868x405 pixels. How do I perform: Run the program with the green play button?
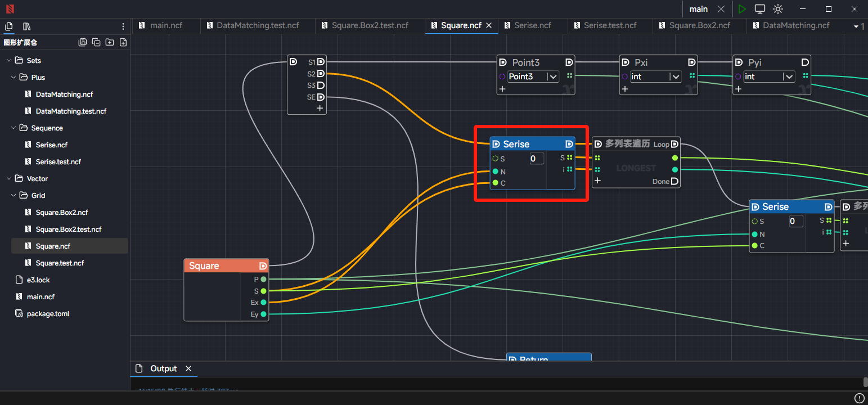point(742,9)
